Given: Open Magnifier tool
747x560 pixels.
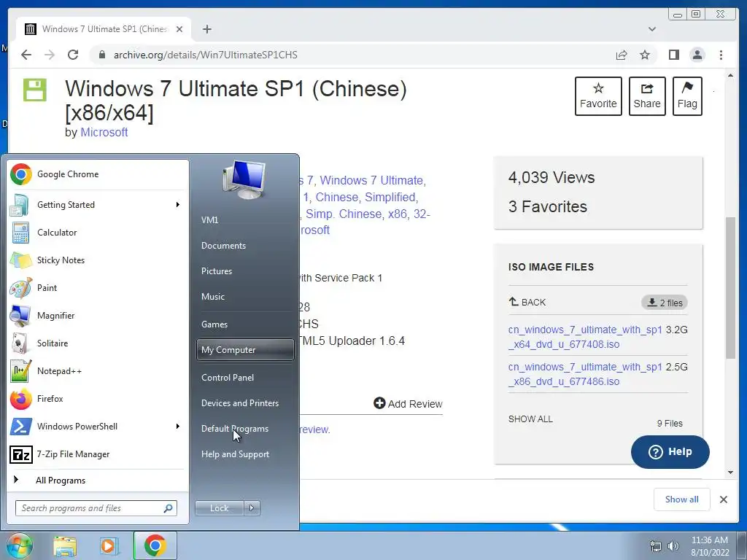Looking at the screenshot, I should (x=98, y=315).
